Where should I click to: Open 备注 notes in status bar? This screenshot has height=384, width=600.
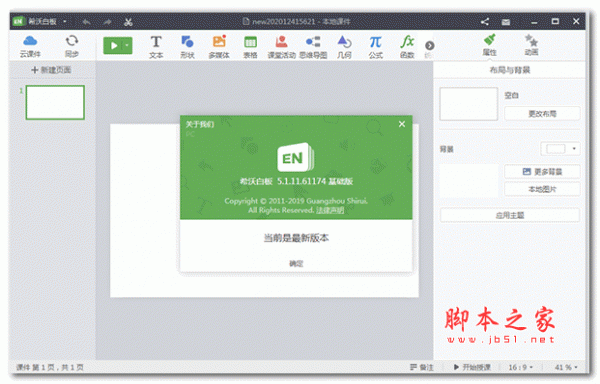point(422,367)
